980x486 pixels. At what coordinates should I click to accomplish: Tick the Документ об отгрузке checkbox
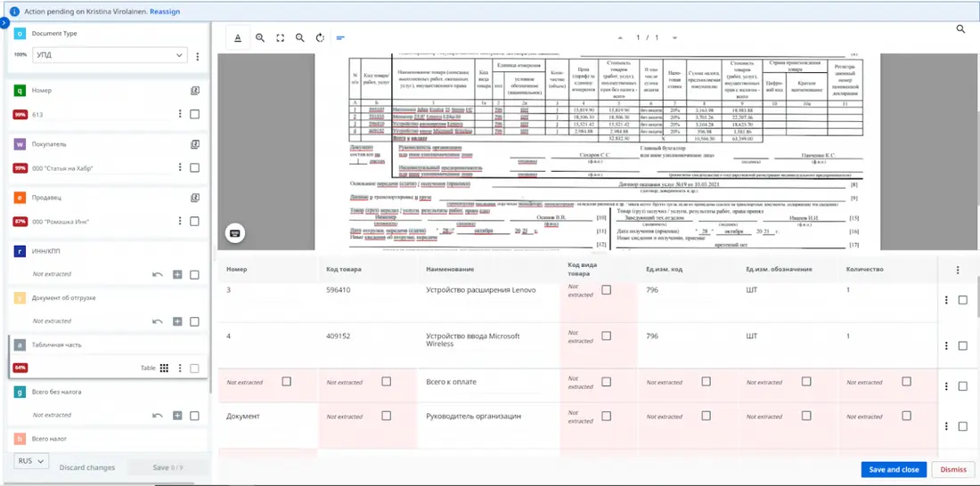pyautogui.click(x=194, y=321)
